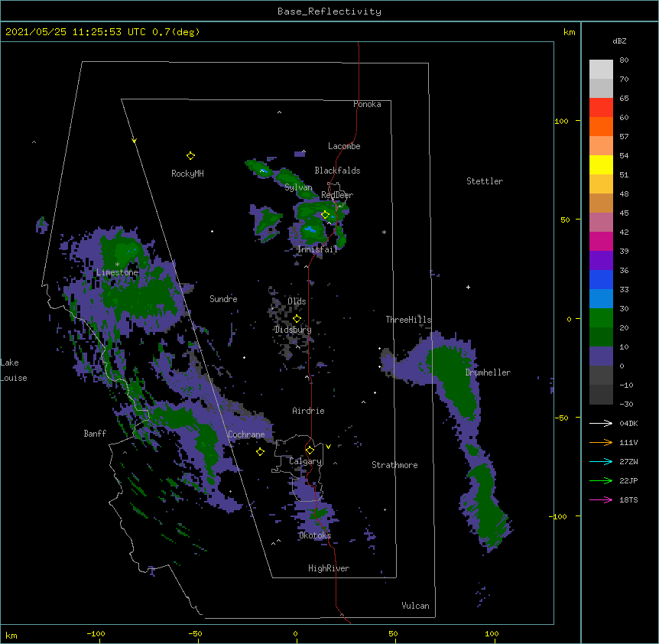659x644 pixels.
Task: Click white plus marker south of Stettler
Action: 468,287
